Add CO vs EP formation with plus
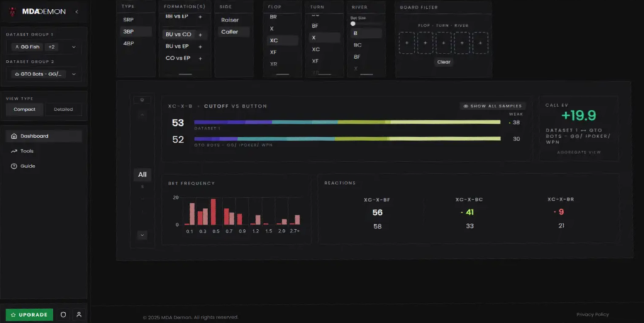 click(201, 59)
